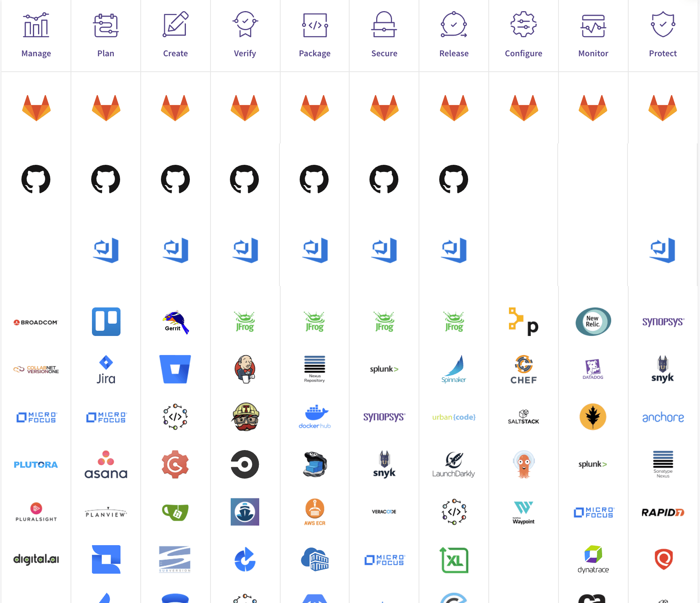Open the Plutora logo

pyautogui.click(x=36, y=465)
